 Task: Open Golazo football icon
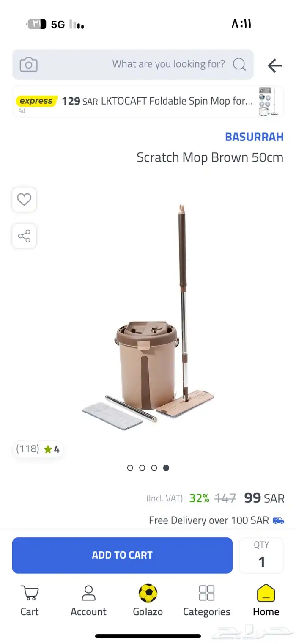148,600
